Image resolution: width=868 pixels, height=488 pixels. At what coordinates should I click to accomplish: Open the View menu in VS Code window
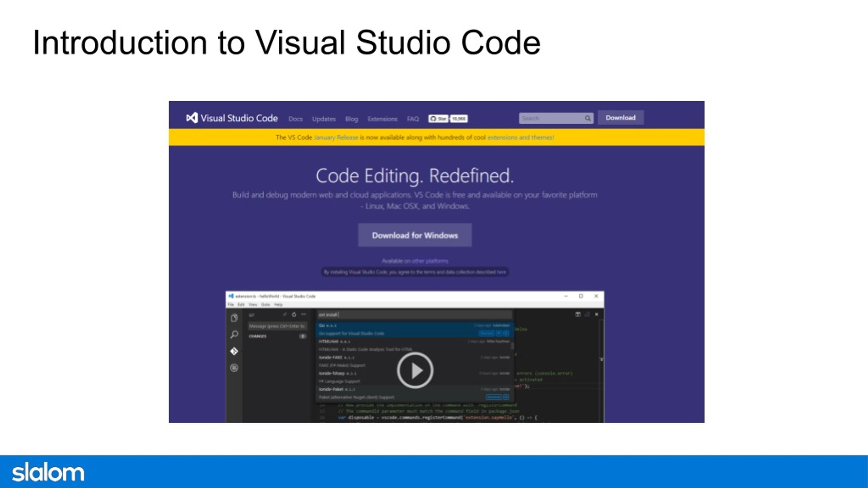253,305
